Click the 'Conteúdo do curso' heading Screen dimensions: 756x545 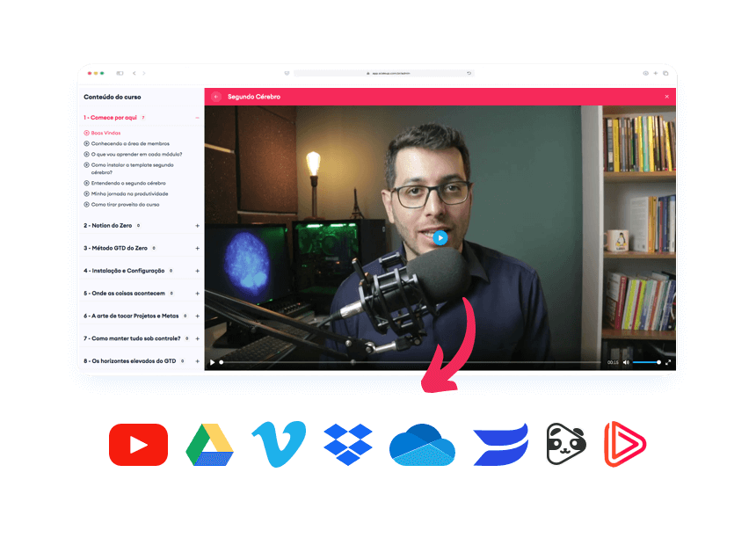click(x=113, y=97)
